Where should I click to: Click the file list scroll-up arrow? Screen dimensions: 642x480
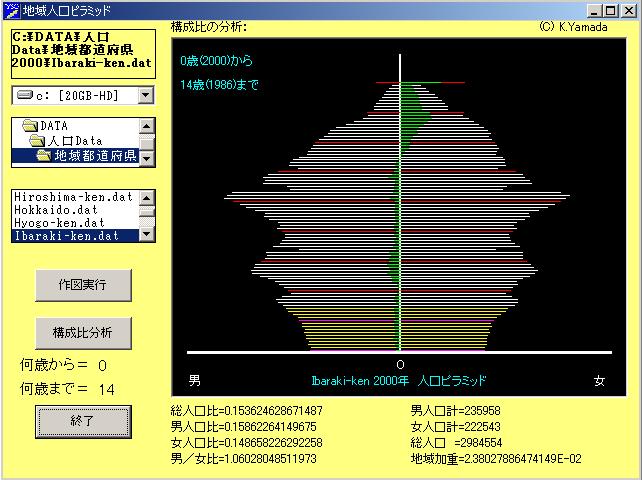147,198
